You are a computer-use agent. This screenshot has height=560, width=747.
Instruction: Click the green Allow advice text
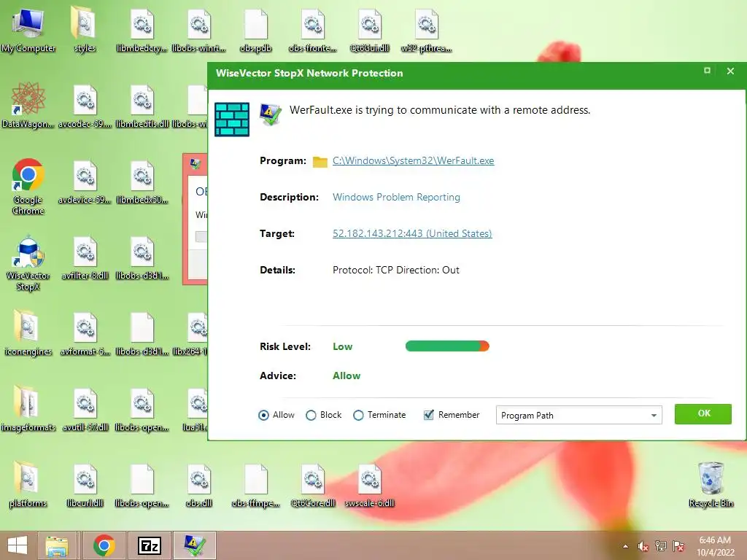[347, 376]
